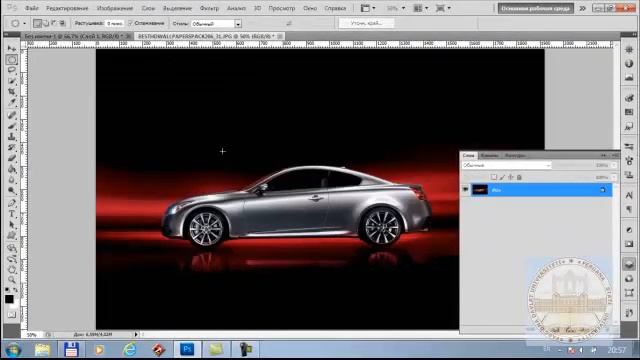Click the lock position icon in Layers panel

point(511,177)
